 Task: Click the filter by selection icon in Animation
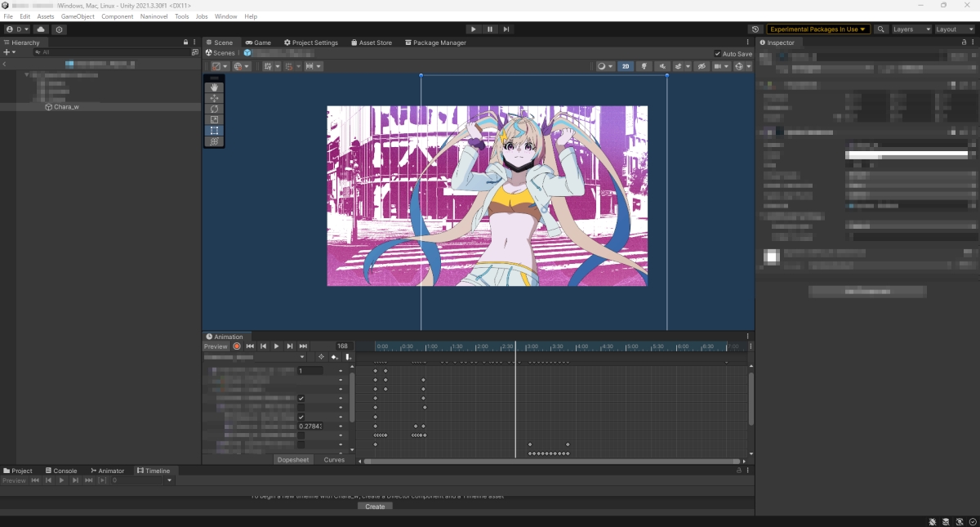(321, 357)
